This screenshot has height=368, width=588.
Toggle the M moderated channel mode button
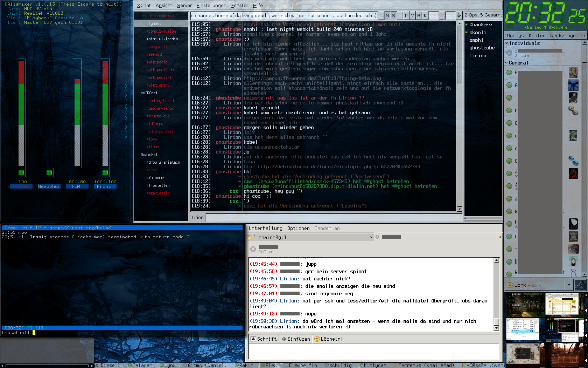click(x=412, y=15)
